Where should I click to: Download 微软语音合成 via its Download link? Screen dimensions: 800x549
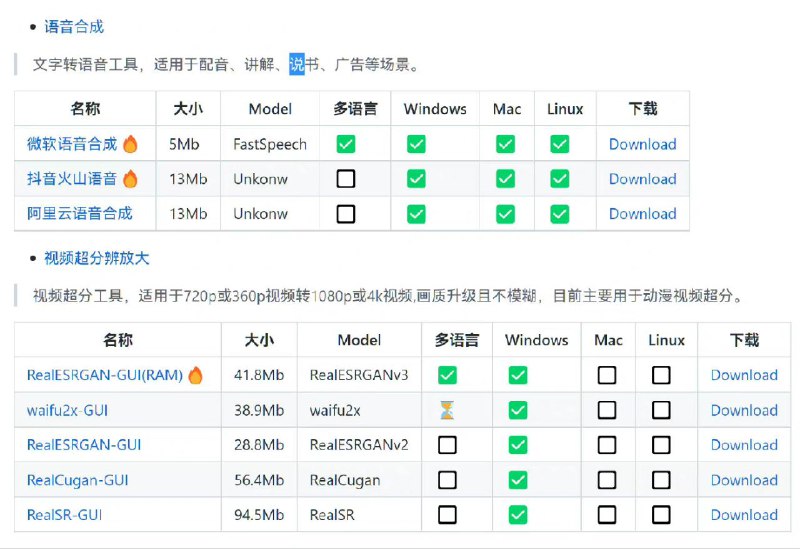tap(642, 144)
